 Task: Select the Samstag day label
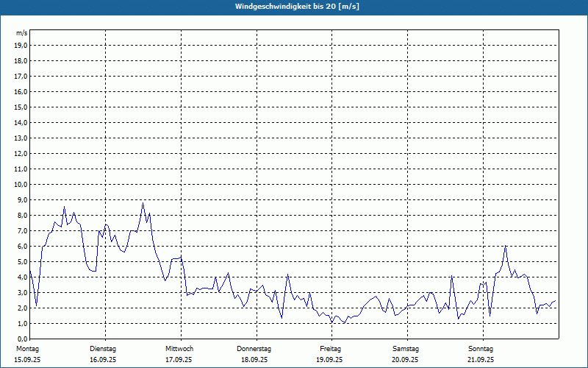point(405,348)
